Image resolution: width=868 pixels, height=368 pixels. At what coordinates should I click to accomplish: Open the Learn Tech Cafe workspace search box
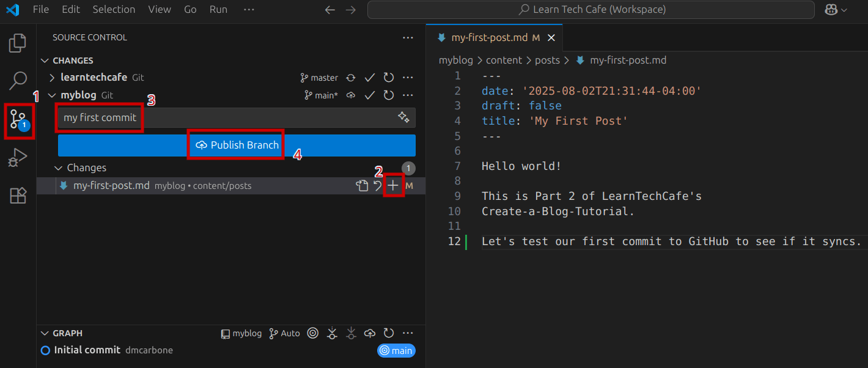point(590,10)
